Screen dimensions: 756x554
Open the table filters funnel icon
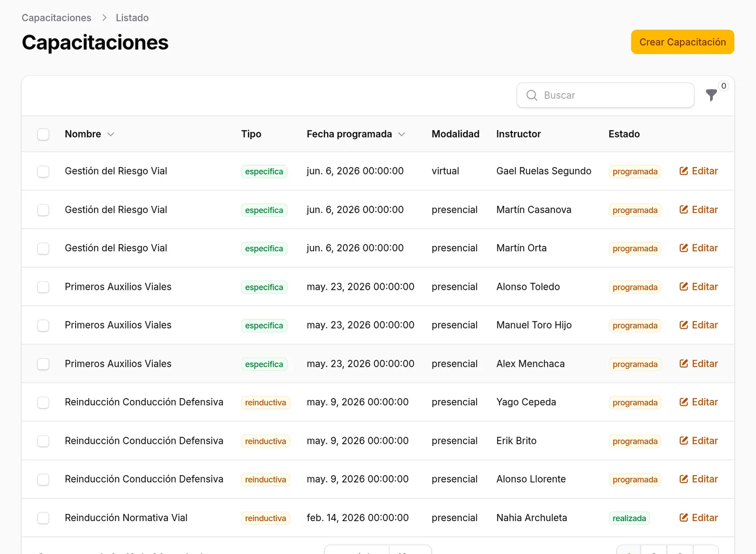(711, 95)
